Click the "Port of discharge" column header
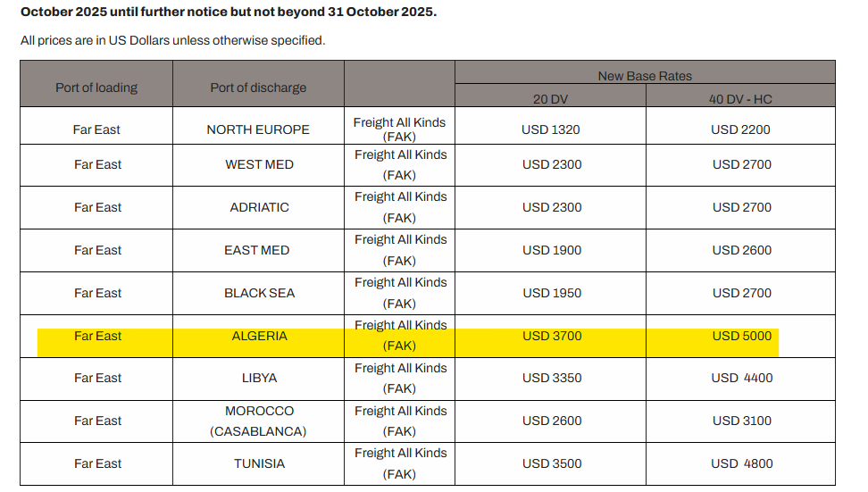Image resolution: width=868 pixels, height=492 pixels. pos(258,88)
